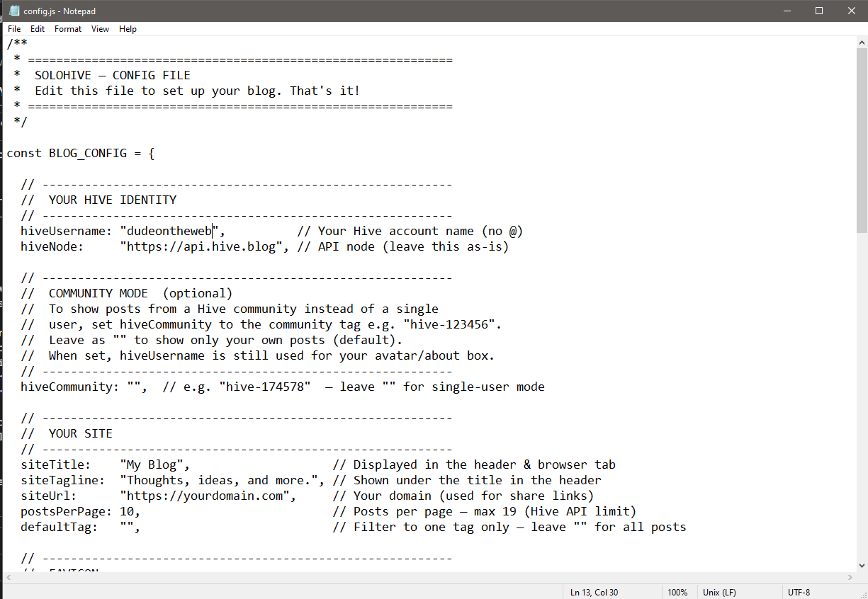Close the config.js Notepad window
Viewport: 868px width, 599px height.
pyautogui.click(x=851, y=11)
